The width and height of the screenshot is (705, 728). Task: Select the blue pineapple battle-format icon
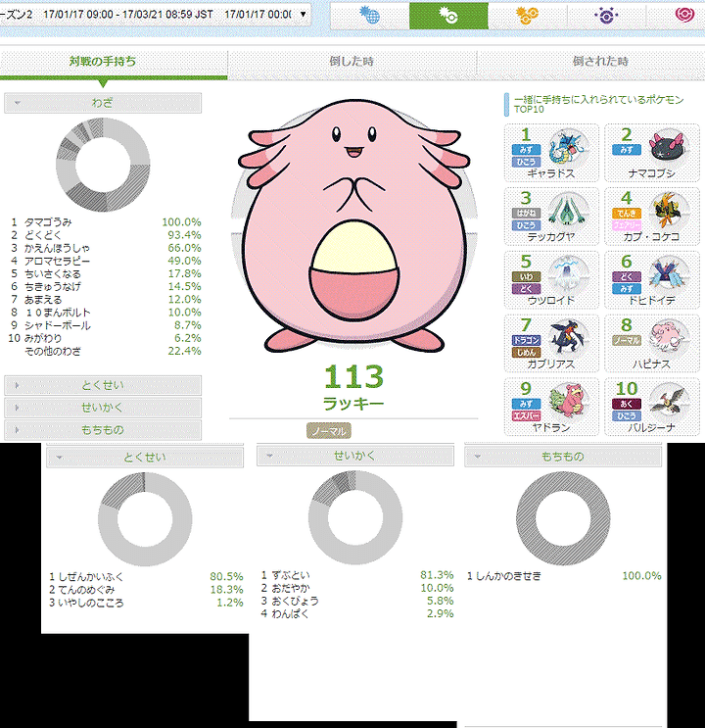[x=370, y=16]
